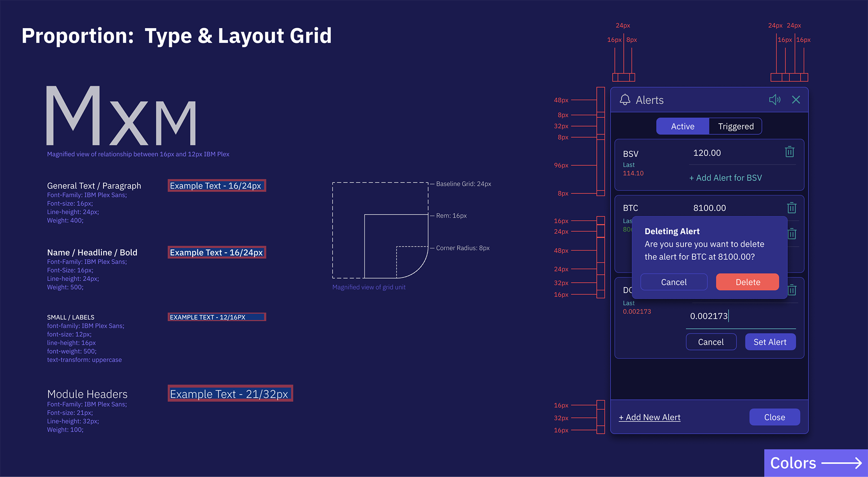Image resolution: width=868 pixels, height=477 pixels.
Task: Click trash icon for BTC 8100.00 alert
Action: point(791,208)
